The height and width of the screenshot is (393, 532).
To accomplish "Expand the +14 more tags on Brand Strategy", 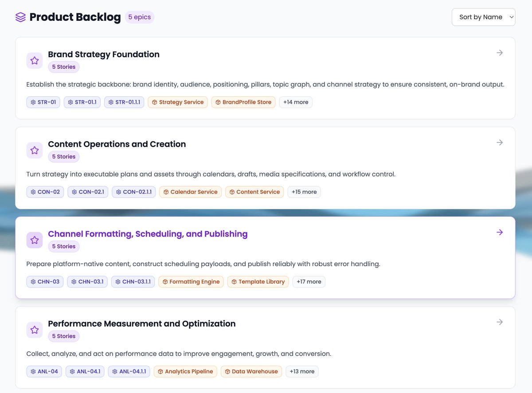I will tap(296, 102).
